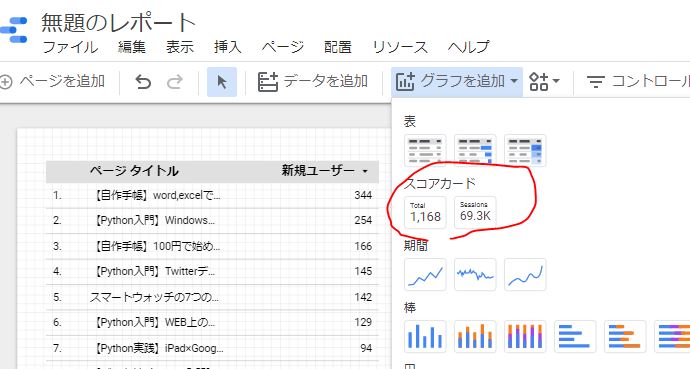Open the リソース menu

(x=400, y=47)
